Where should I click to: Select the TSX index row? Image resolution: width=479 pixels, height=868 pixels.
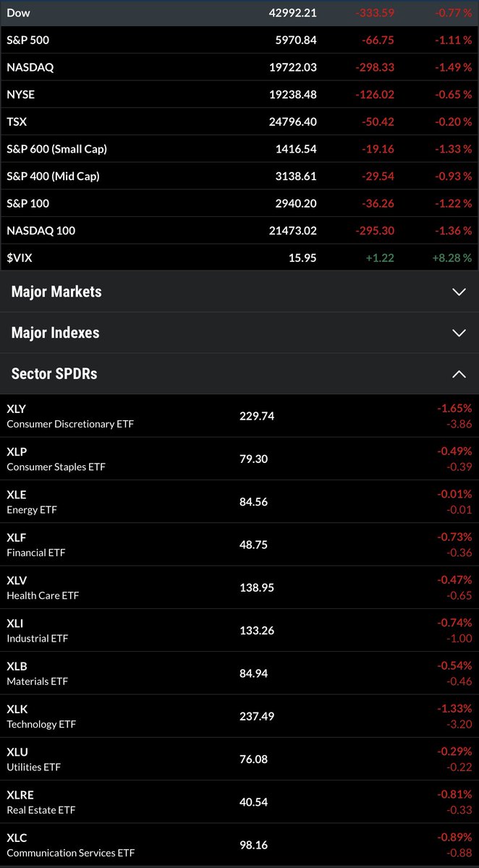(239, 122)
